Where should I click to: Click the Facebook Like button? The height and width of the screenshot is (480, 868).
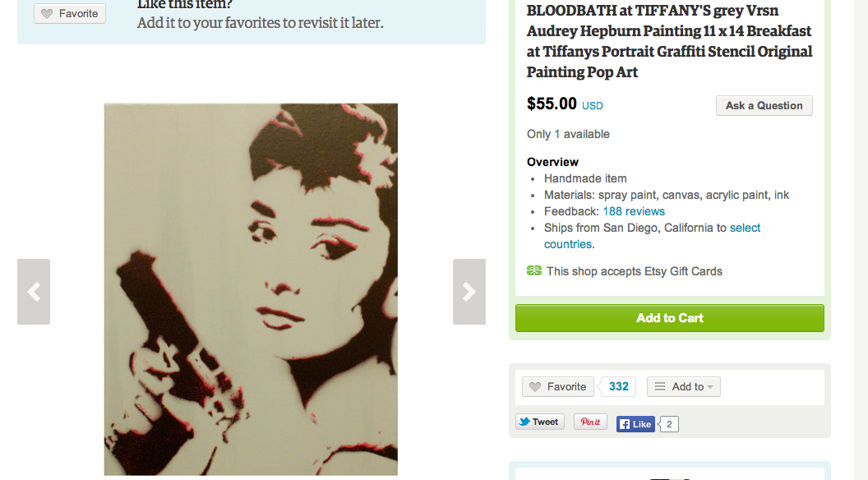coord(635,424)
